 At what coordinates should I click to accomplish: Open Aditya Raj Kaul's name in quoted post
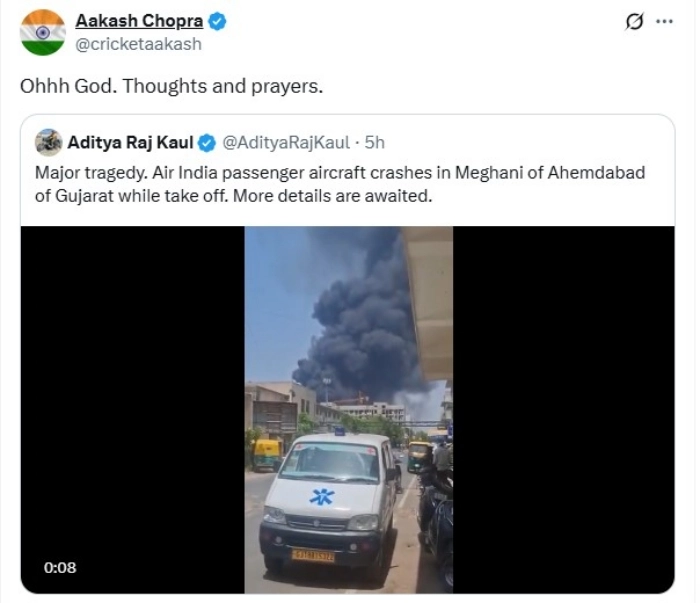(130, 143)
